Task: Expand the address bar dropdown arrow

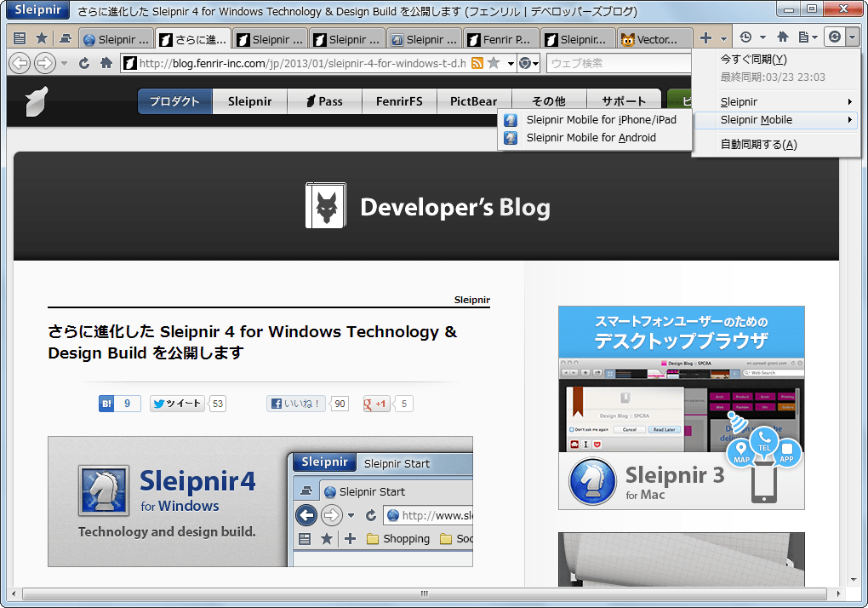Action: 511,64
